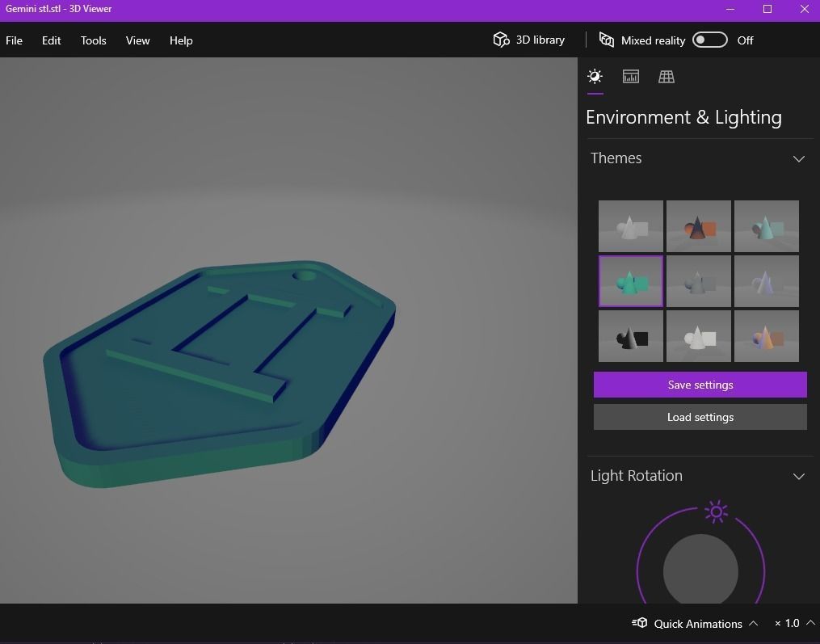This screenshot has height=644, width=820.
Task: Open the Environment & Lighting tab icon
Action: click(595, 77)
